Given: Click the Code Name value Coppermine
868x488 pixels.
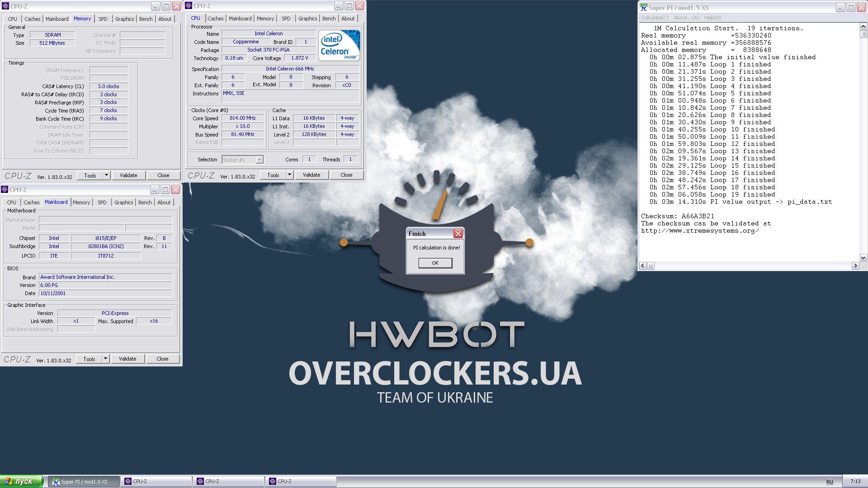Looking at the screenshot, I should coord(245,42).
